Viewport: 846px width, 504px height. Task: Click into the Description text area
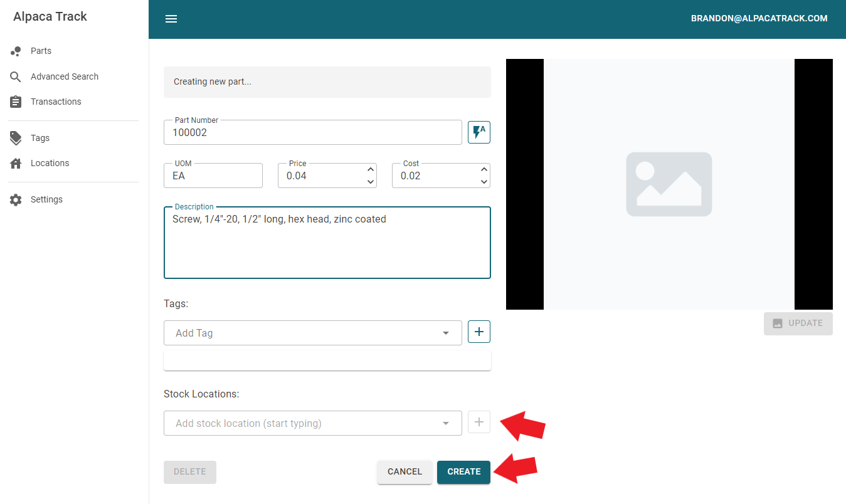pos(327,248)
